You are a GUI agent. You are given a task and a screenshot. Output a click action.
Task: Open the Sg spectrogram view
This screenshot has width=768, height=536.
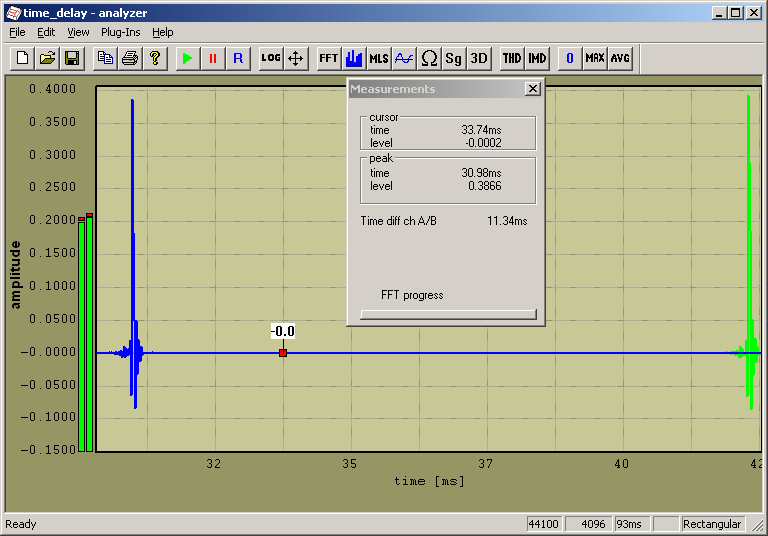click(454, 58)
